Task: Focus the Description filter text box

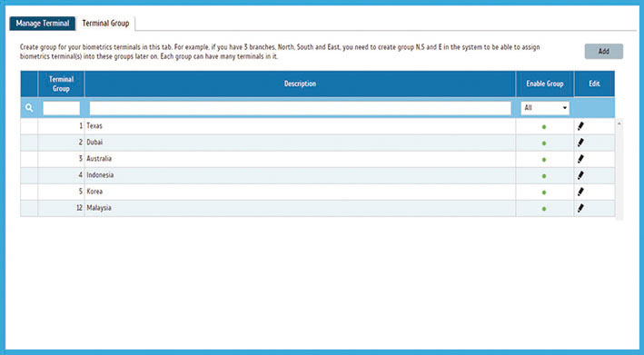Action: pyautogui.click(x=301, y=108)
